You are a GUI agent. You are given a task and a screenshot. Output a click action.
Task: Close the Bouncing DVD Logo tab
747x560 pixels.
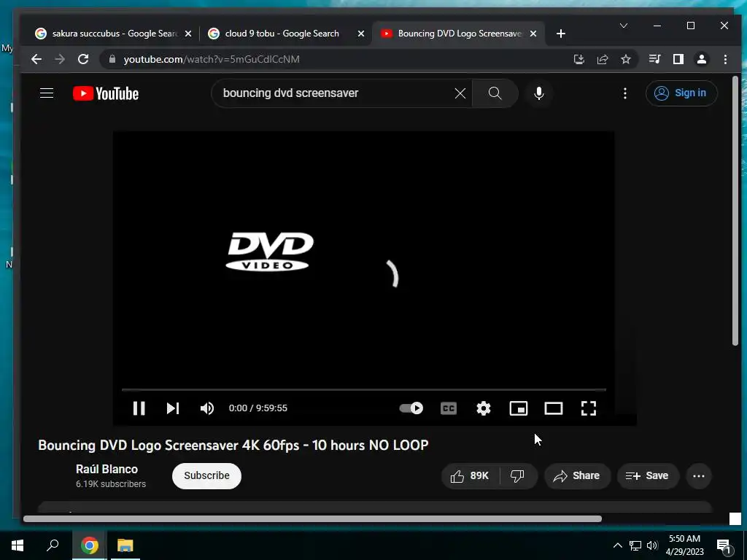tap(533, 34)
